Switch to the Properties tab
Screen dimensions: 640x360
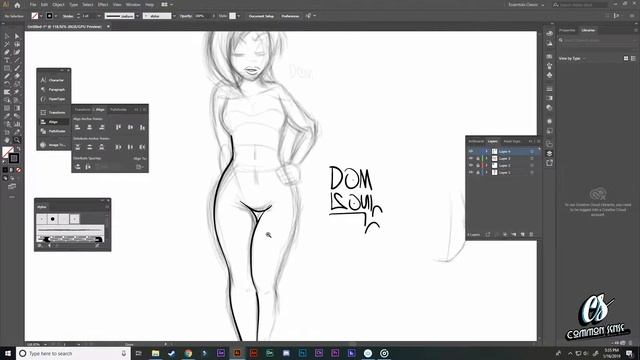[x=567, y=30]
